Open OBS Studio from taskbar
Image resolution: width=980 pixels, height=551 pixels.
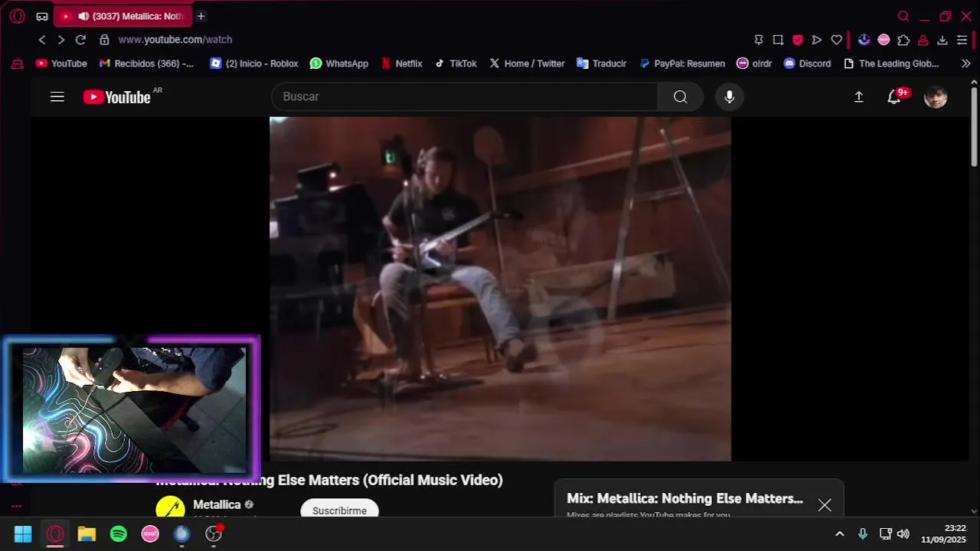point(214,534)
